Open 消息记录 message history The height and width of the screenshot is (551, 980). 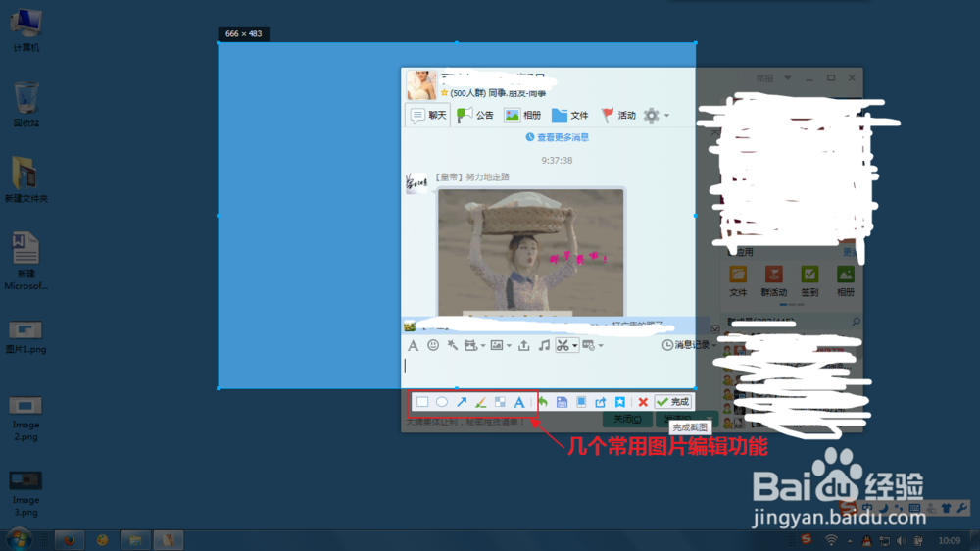[686, 345]
